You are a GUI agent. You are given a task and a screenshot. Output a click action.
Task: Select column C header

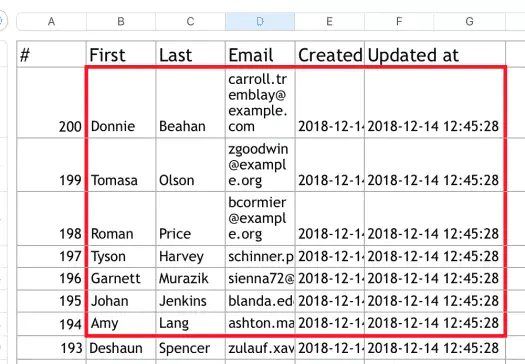pos(190,21)
